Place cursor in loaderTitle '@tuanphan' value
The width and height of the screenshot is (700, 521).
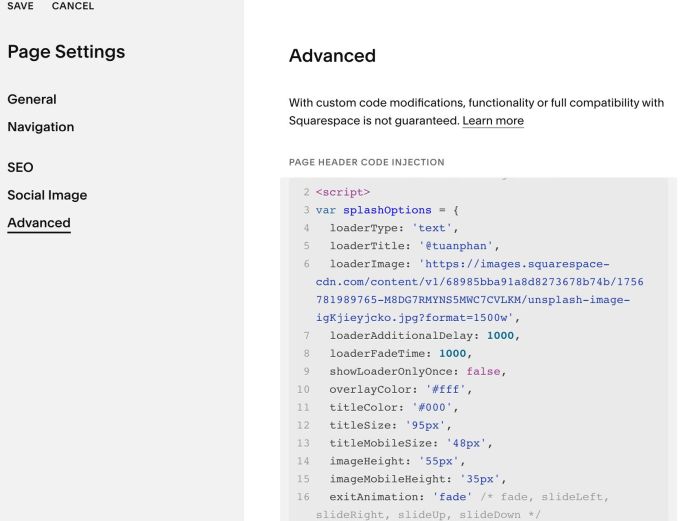[455, 246]
